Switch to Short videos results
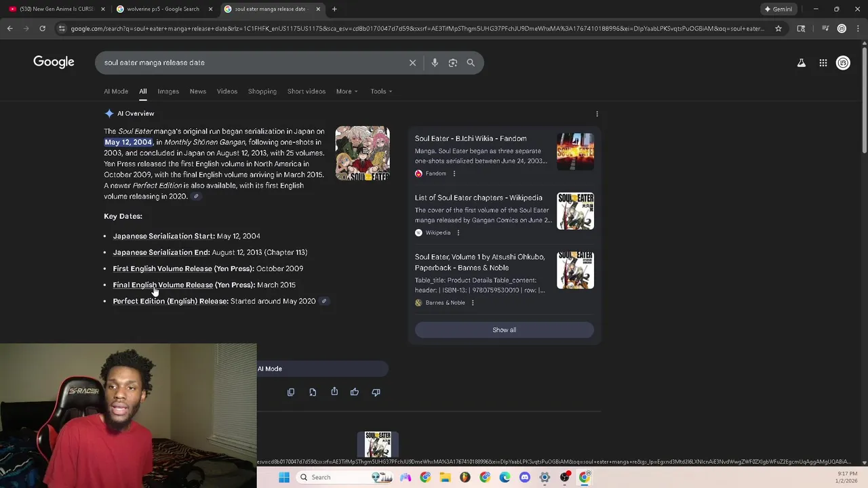The height and width of the screenshot is (488, 868). [x=307, y=91]
